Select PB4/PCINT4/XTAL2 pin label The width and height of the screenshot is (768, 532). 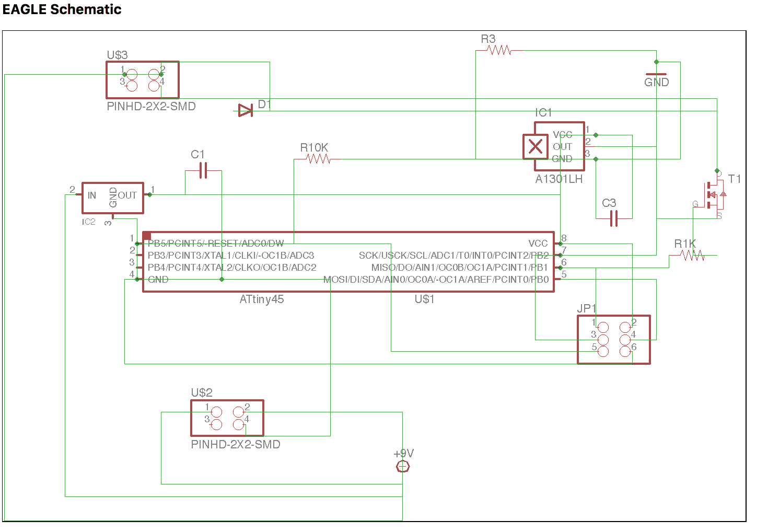pyautogui.click(x=232, y=267)
